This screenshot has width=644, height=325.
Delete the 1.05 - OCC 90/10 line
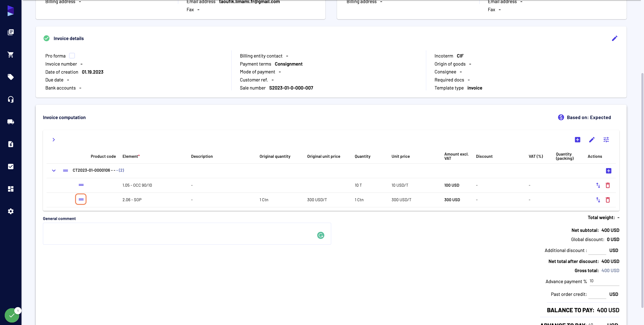608,185
